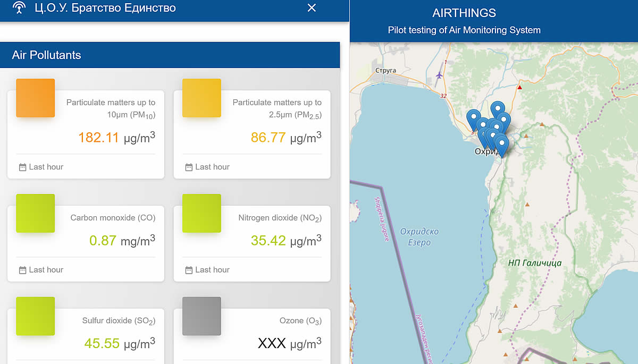Click the orange PM10 color indicator square
The width and height of the screenshot is (638, 364).
36,98
